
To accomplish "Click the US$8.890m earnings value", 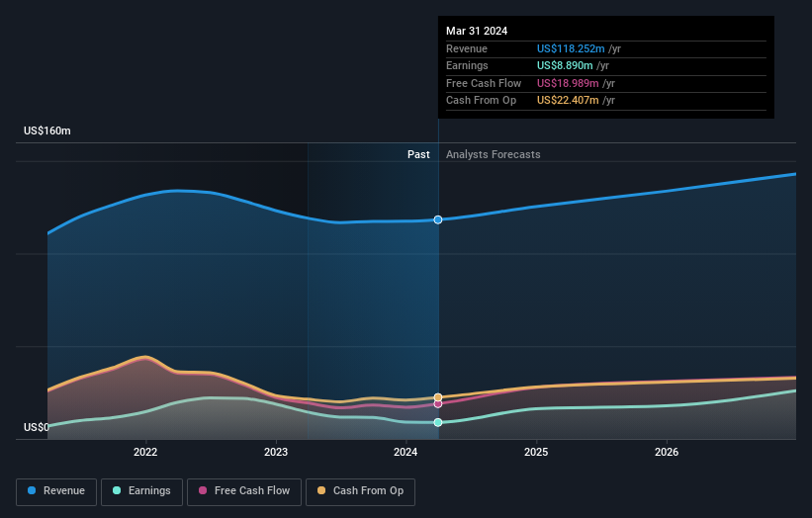I will [x=565, y=65].
